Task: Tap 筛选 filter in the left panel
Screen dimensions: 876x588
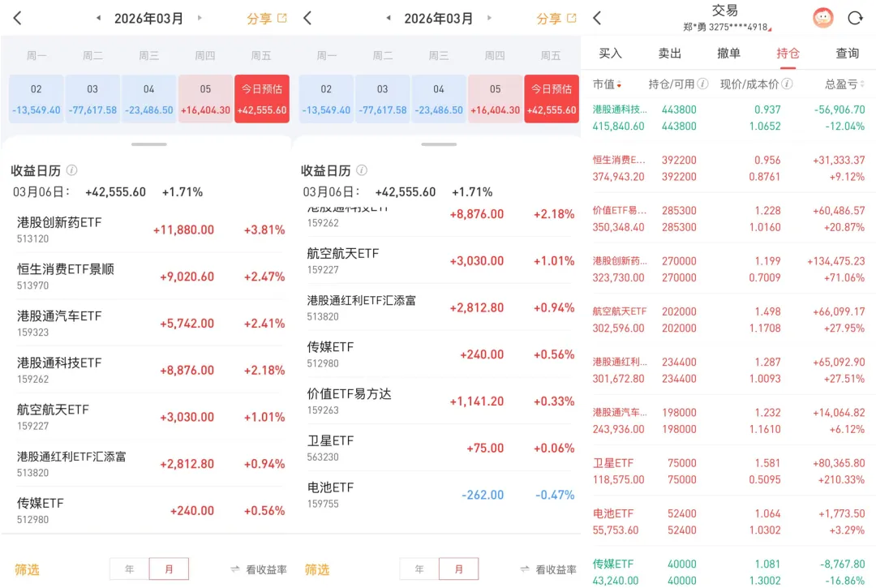Action: (27, 569)
